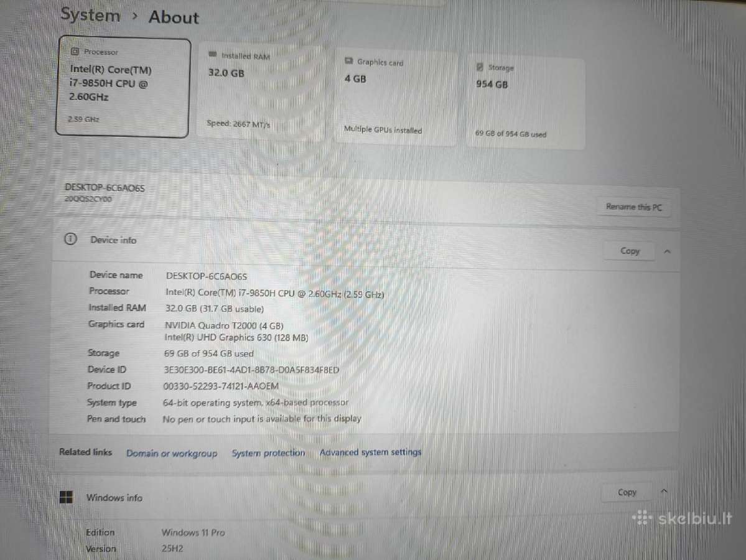Image resolution: width=746 pixels, height=560 pixels.
Task: Click the 20QQS2CY00 model text
Action: [x=88, y=199]
